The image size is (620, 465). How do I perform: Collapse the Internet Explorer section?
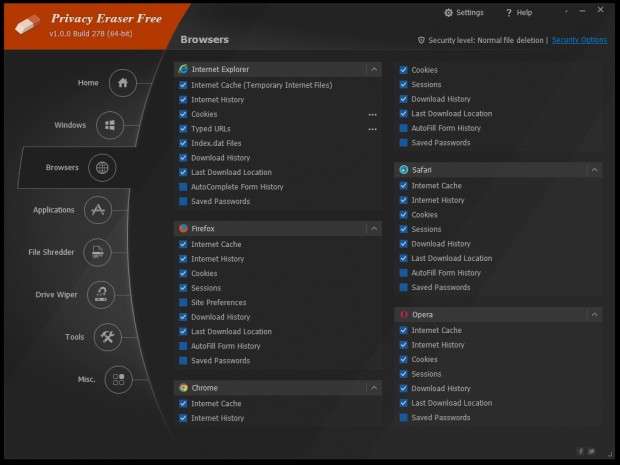click(373, 70)
